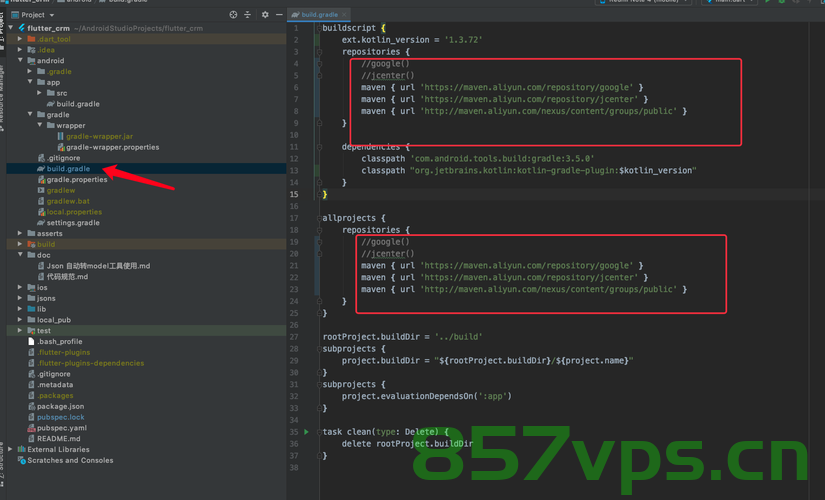Expand the .idea folder
The image size is (825, 500).
(20, 49)
